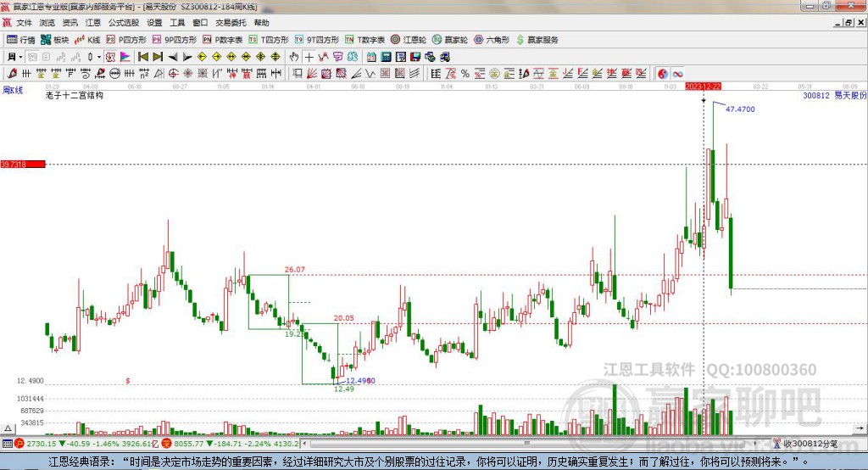Image resolution: width=868 pixels, height=470 pixels.
Task: Select the red pencil drawing tool
Action: tap(12, 73)
